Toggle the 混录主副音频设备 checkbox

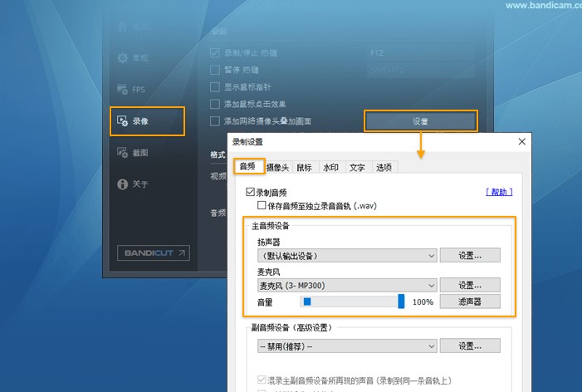coord(262,380)
